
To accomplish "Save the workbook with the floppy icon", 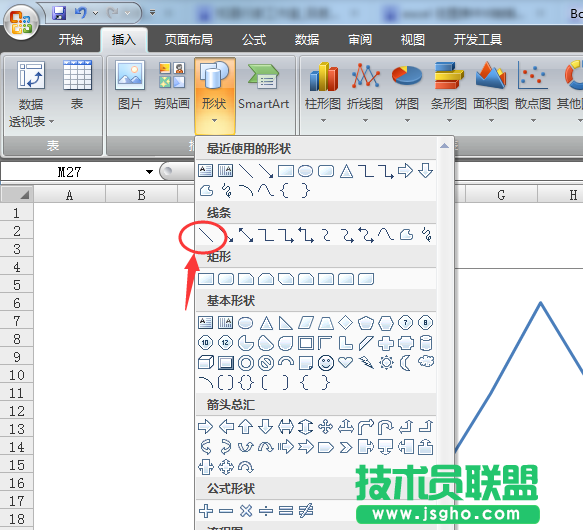I will click(59, 13).
